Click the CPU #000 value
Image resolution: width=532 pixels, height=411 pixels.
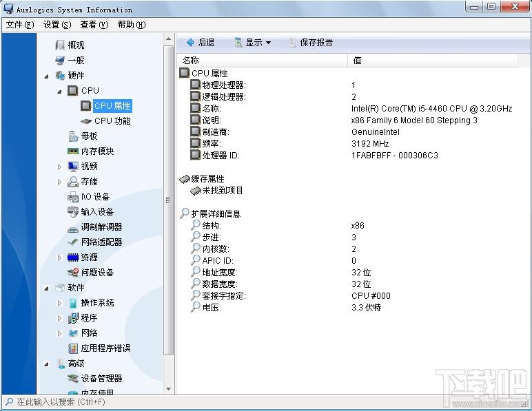click(371, 296)
